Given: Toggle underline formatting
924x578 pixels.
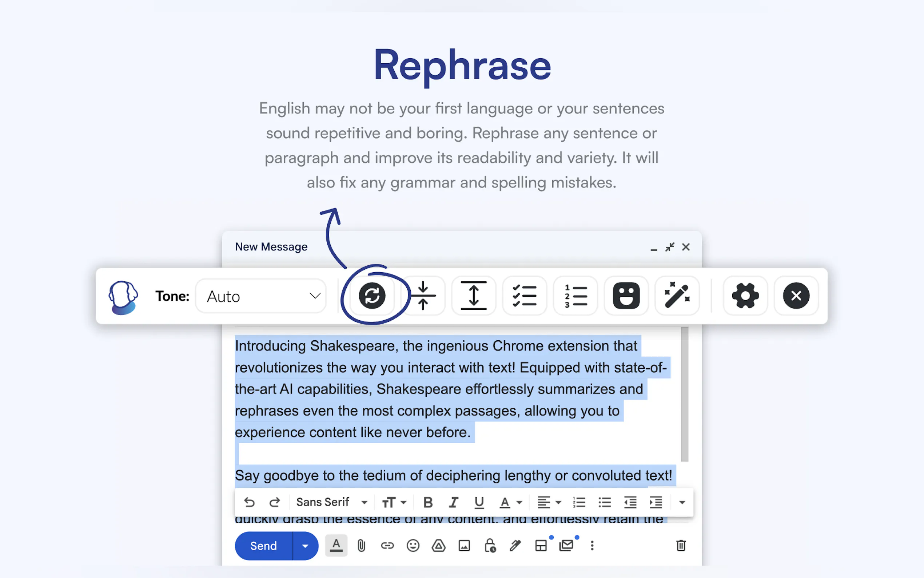Looking at the screenshot, I should [479, 502].
